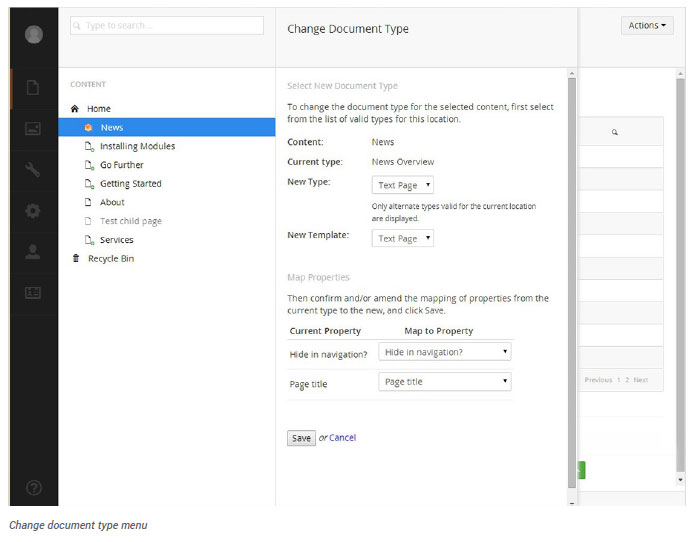This screenshot has height=542, width=692.
Task: Select Installing Modules tree item
Action: (137, 146)
